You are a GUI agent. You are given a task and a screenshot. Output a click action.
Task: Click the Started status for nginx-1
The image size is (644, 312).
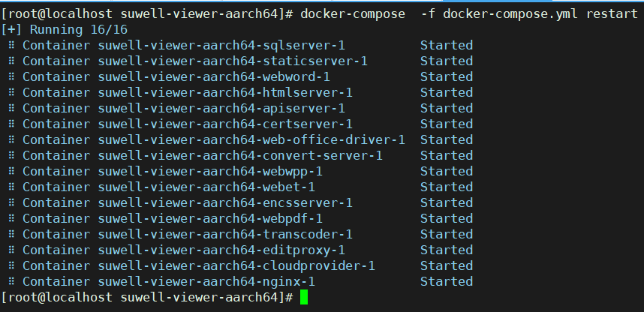coord(447,282)
